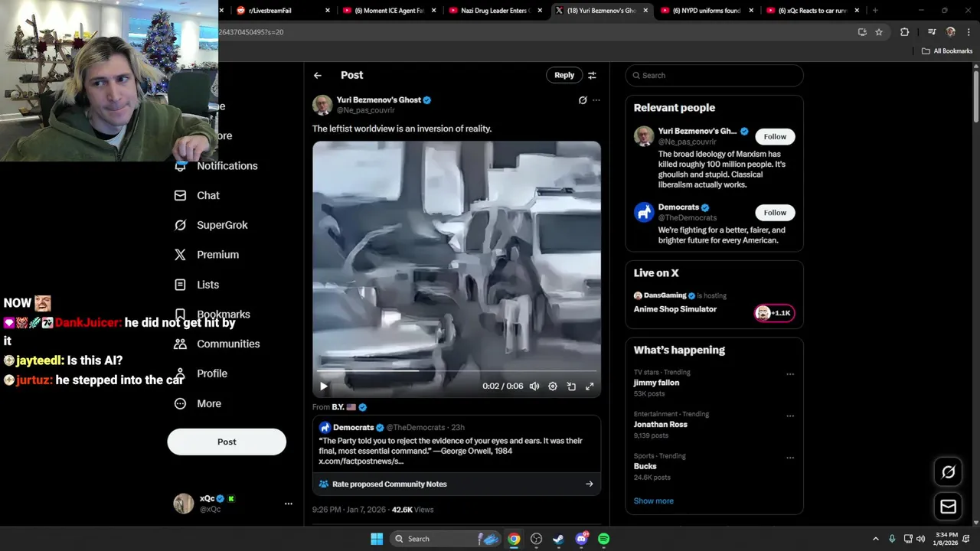Open the All Bookmarks folder
Screen dimensions: 980x551
click(x=947, y=51)
